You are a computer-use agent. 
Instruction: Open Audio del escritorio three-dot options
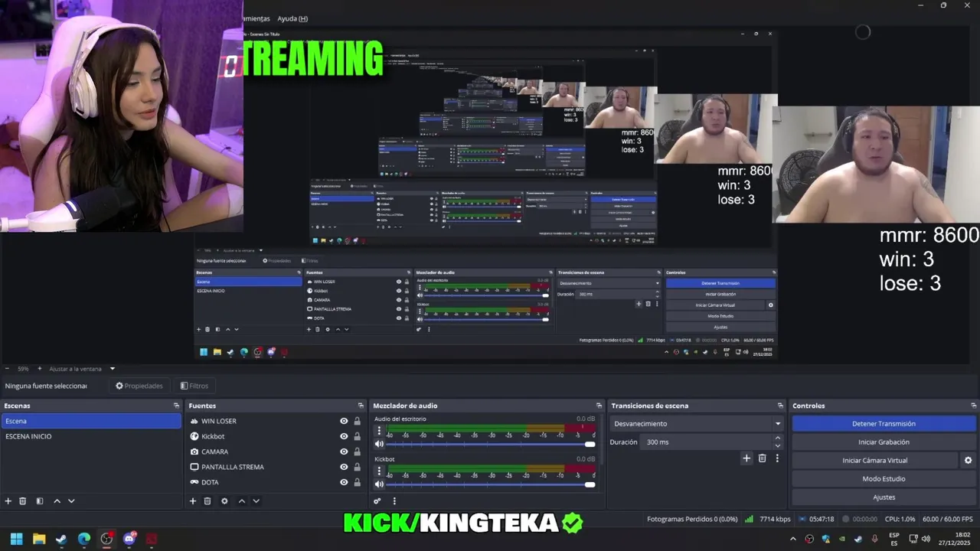tap(378, 432)
